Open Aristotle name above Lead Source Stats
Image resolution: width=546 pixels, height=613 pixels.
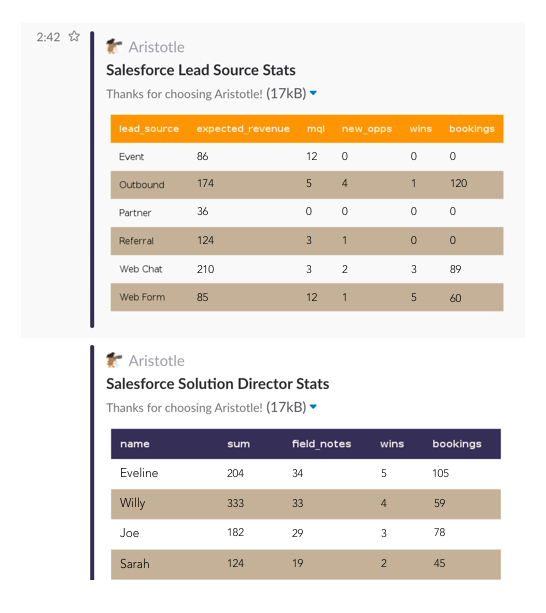157,47
